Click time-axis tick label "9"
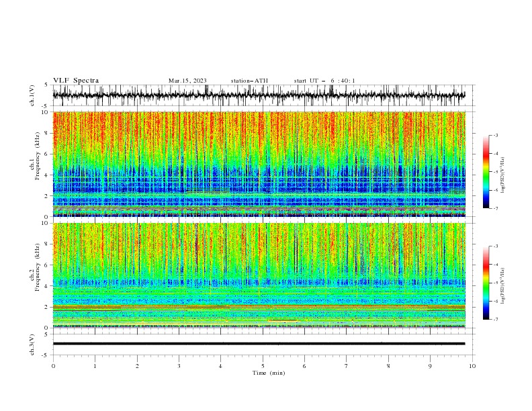Screen dimensions: 532x411 [x=430, y=366]
